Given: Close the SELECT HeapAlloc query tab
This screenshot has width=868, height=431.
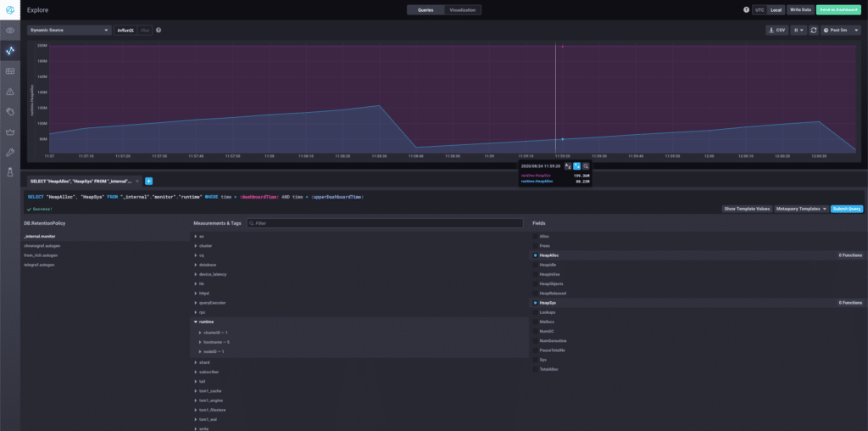Looking at the screenshot, I should (x=137, y=182).
